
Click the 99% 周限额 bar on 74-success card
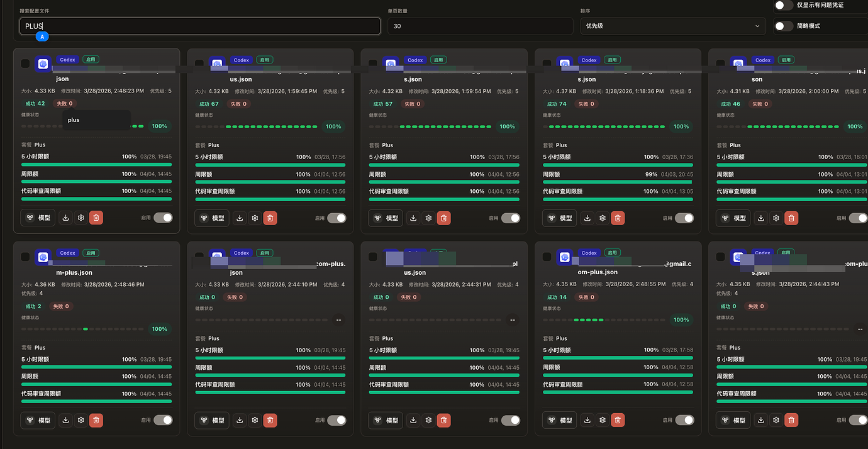[618, 182]
